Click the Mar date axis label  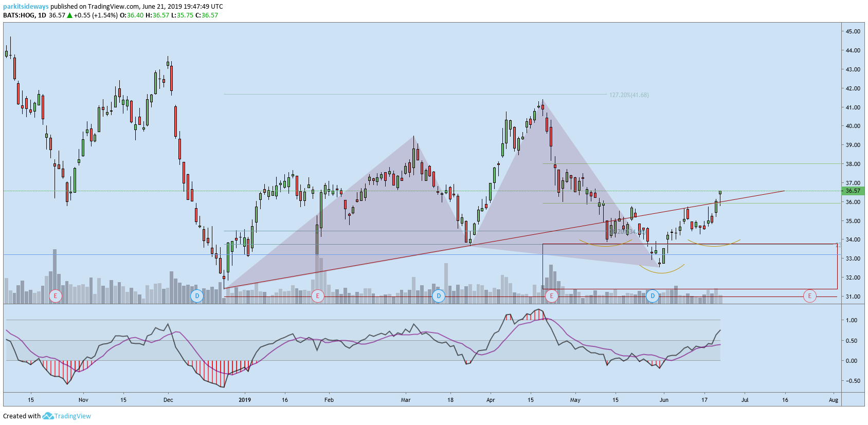406,400
